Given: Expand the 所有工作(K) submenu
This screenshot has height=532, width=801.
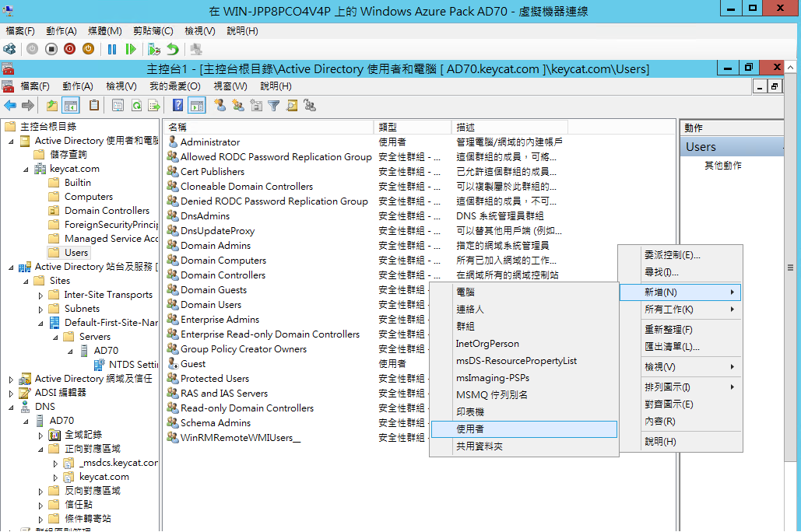Looking at the screenshot, I should coord(680,310).
